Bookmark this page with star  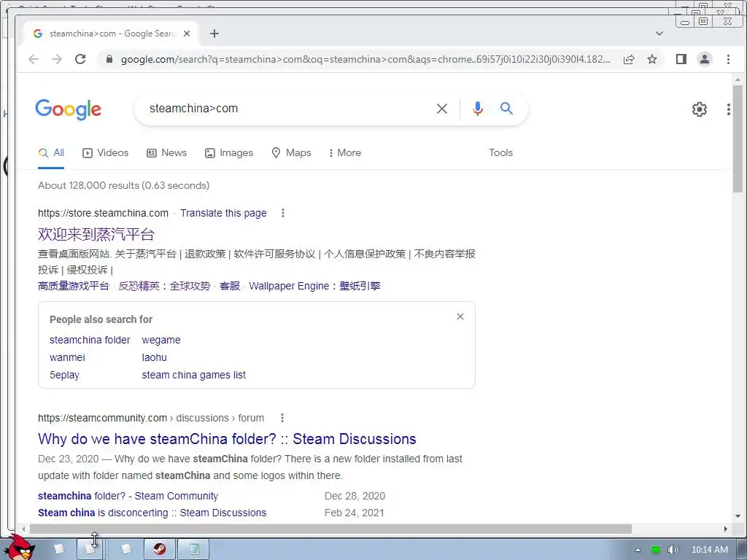[x=652, y=59]
